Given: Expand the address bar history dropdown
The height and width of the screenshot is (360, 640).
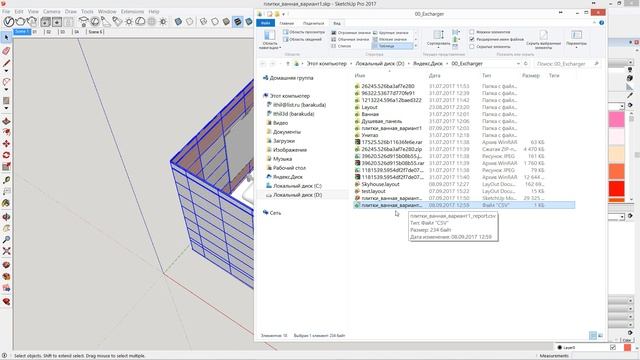Looking at the screenshot, I should pyautogui.click(x=518, y=64).
